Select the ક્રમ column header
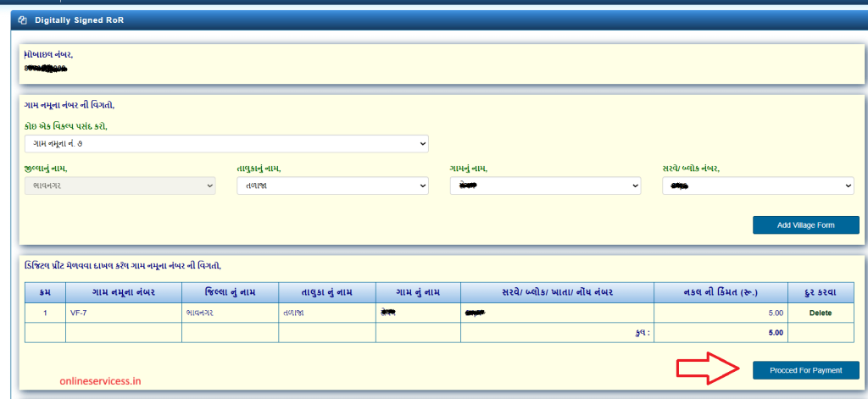The height and width of the screenshot is (399, 868). 45,292
